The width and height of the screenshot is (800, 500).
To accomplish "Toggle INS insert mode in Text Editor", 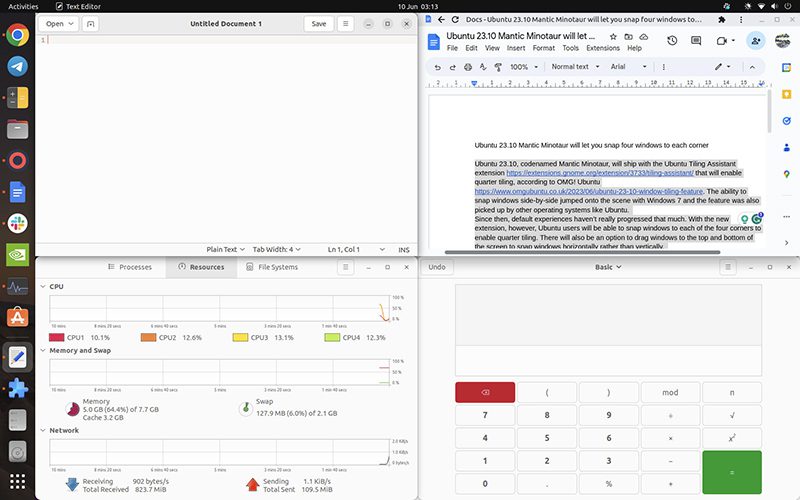I will 404,249.
